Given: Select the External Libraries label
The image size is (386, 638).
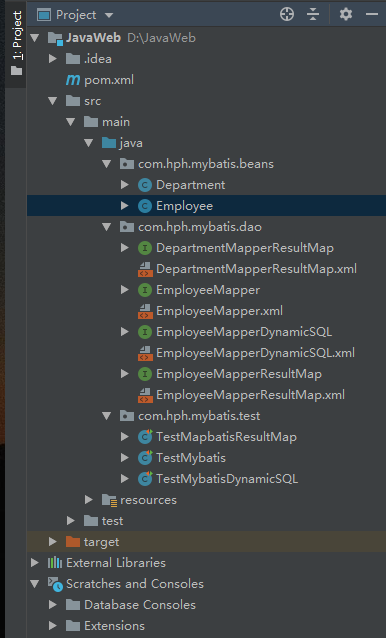Looking at the screenshot, I should point(116,563).
